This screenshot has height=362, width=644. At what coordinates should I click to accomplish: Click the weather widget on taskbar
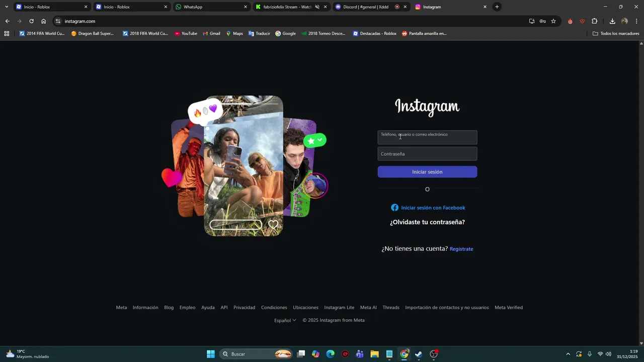tap(28, 354)
